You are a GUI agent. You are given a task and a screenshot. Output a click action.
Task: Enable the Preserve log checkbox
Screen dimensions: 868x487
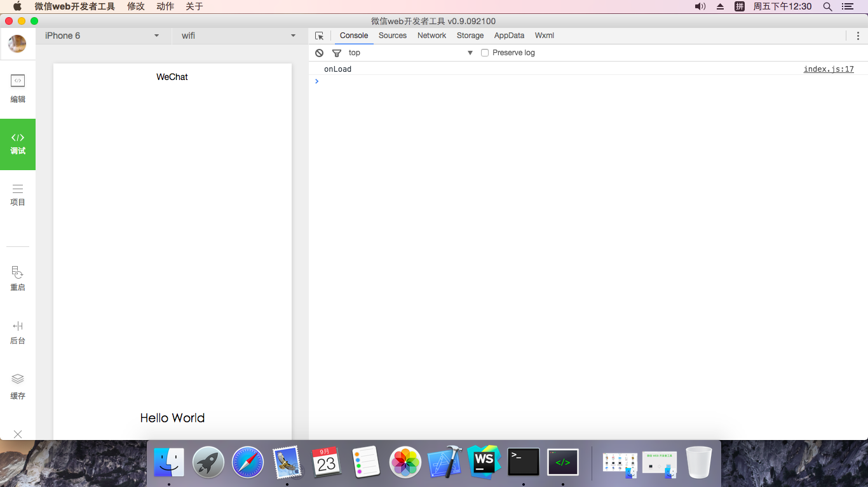coord(485,53)
